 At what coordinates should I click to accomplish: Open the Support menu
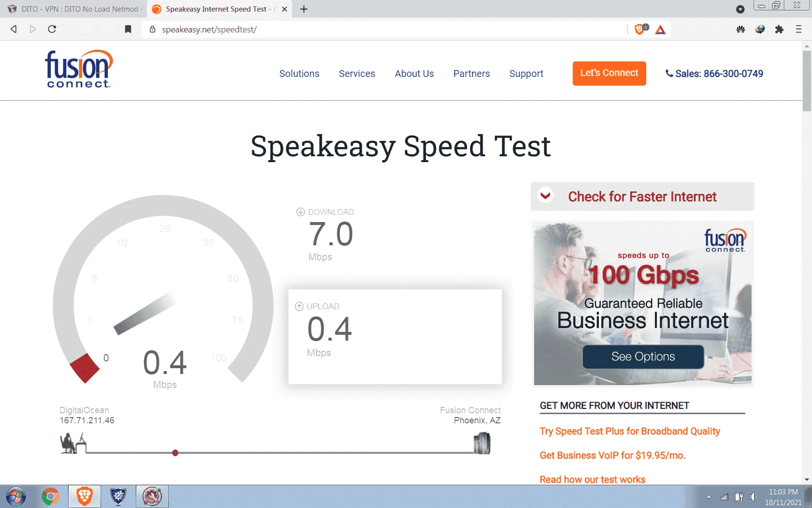(526, 74)
